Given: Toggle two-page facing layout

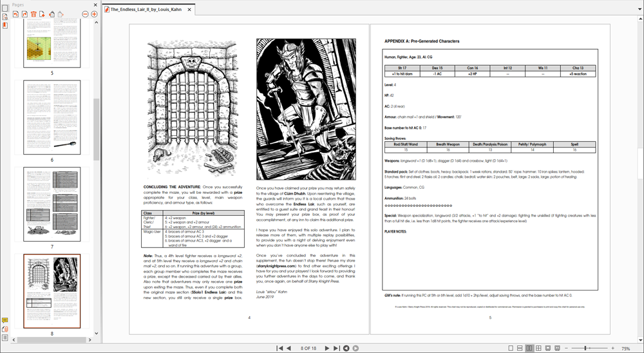Looking at the screenshot, I should [529, 348].
